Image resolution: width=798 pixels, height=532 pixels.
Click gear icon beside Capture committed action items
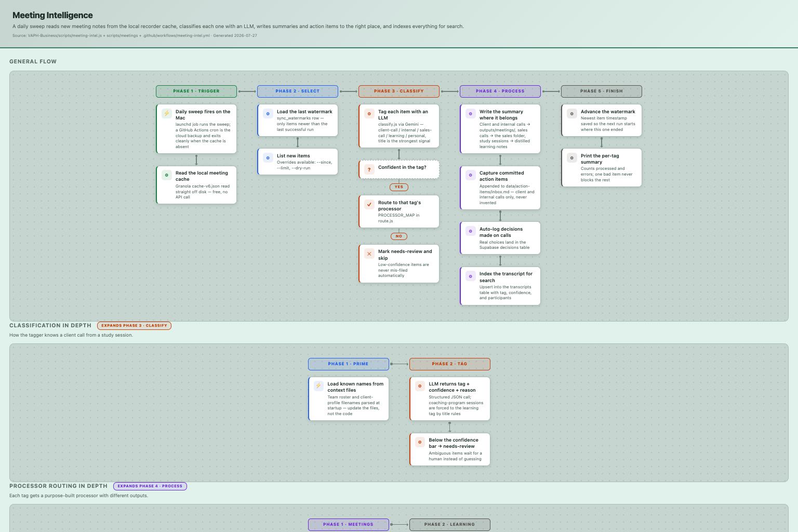click(471, 175)
